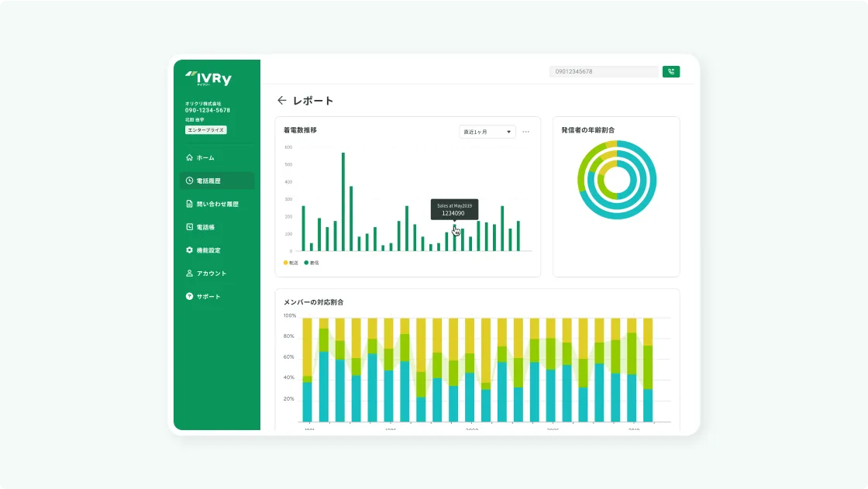
Task: Select the ホーム menu label
Action: click(x=205, y=157)
